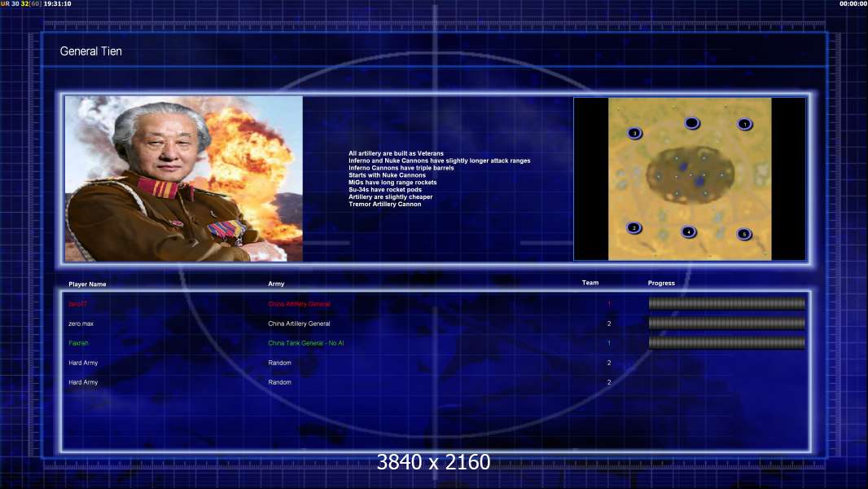
Task: Select start position marker 2 on the map
Action: click(634, 227)
